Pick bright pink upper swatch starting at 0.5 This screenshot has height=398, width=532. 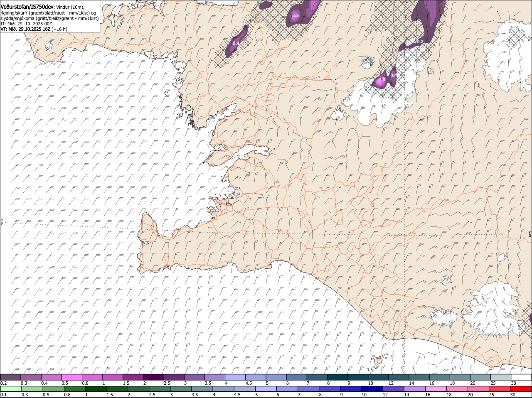tap(72, 377)
